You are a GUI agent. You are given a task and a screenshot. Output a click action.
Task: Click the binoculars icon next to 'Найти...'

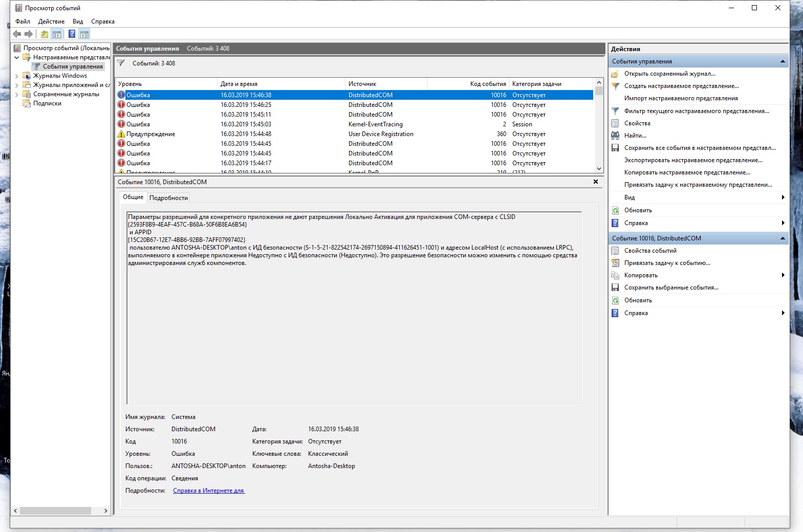pos(615,136)
